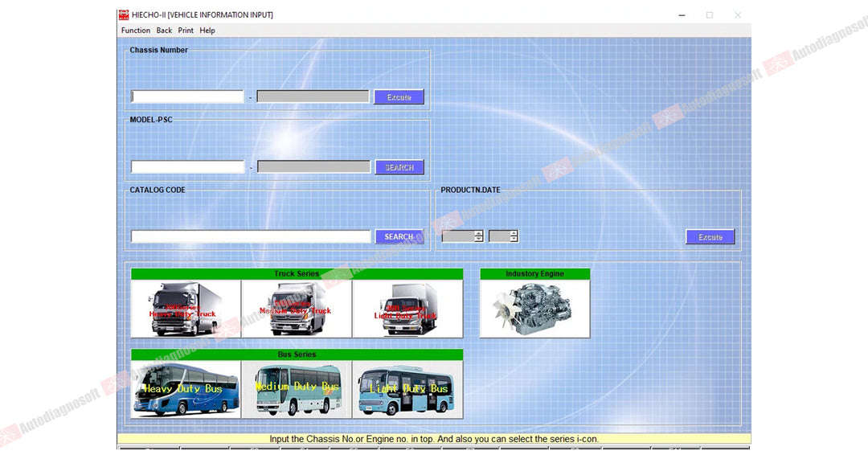Close the HIECHO-II window
868x459 pixels.
pos(738,15)
